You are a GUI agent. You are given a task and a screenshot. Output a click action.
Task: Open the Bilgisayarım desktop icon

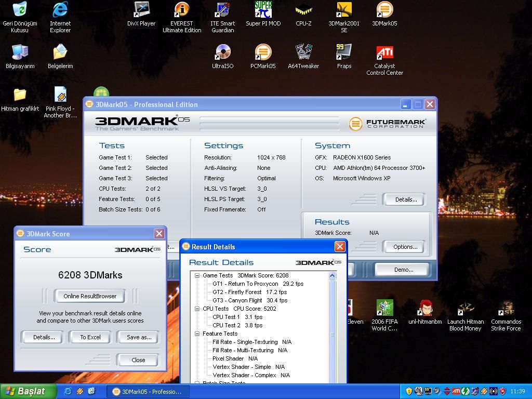[x=20, y=57]
